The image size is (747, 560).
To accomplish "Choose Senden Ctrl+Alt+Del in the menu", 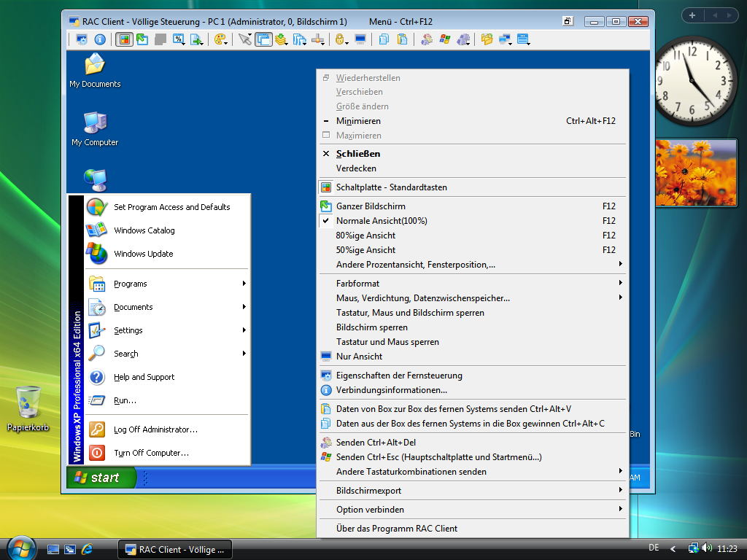I will (473, 443).
